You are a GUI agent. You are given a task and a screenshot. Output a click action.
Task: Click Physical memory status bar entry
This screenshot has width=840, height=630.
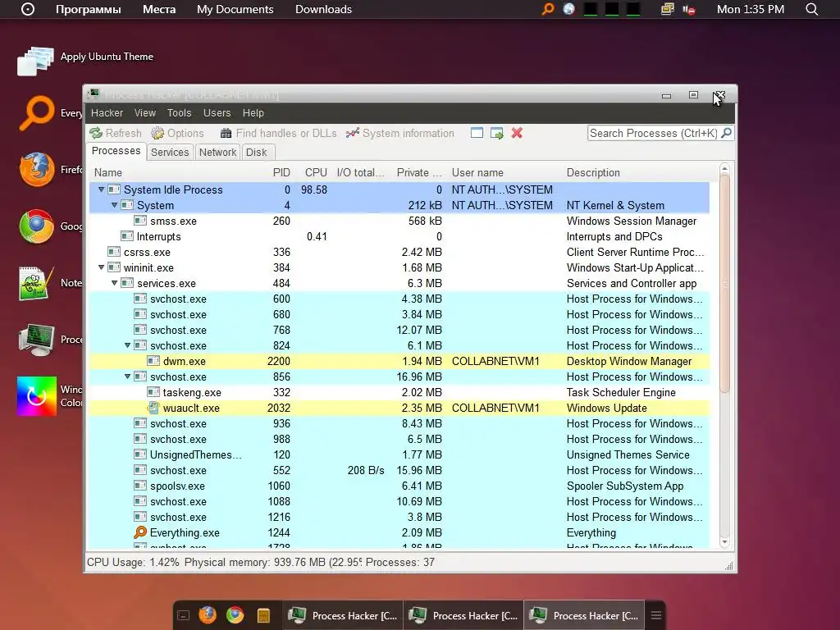pos(272,562)
